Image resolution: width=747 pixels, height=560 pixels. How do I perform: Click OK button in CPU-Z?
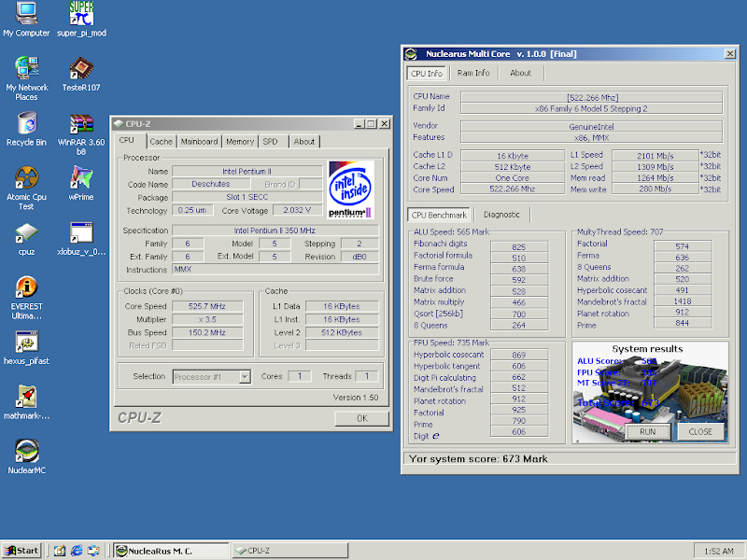[x=362, y=418]
